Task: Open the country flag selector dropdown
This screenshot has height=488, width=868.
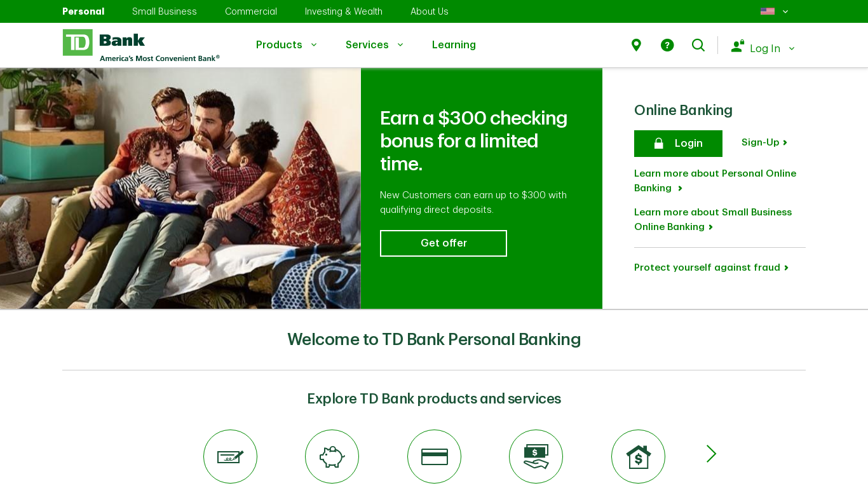Action: click(x=774, y=11)
